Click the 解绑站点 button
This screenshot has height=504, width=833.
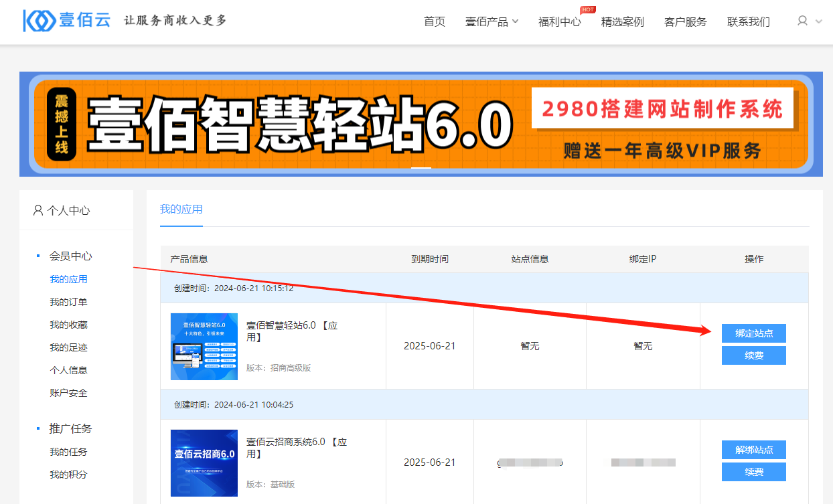[754, 450]
